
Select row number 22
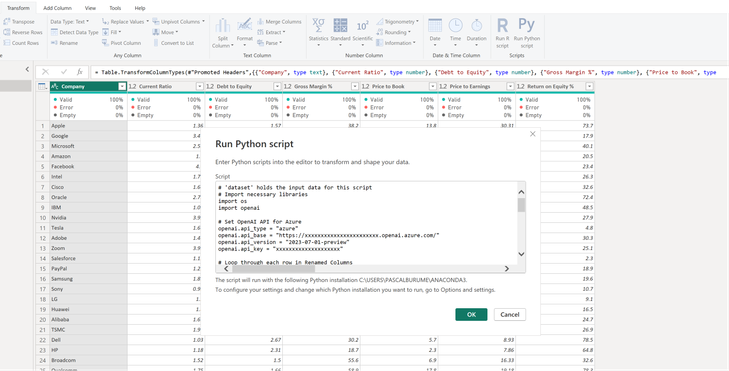43,340
